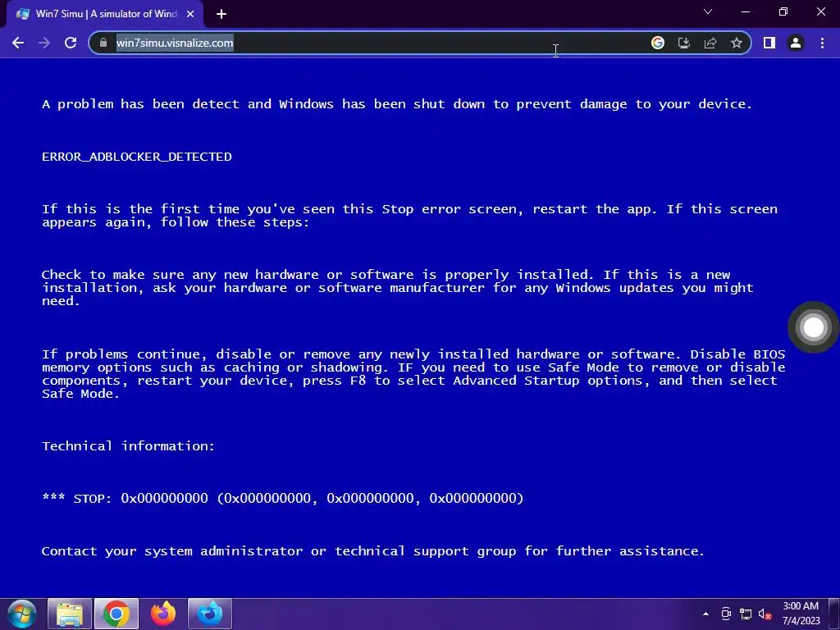Screen dimensions: 840x630
Task: Restore down the Chrome window
Action: pos(783,11)
